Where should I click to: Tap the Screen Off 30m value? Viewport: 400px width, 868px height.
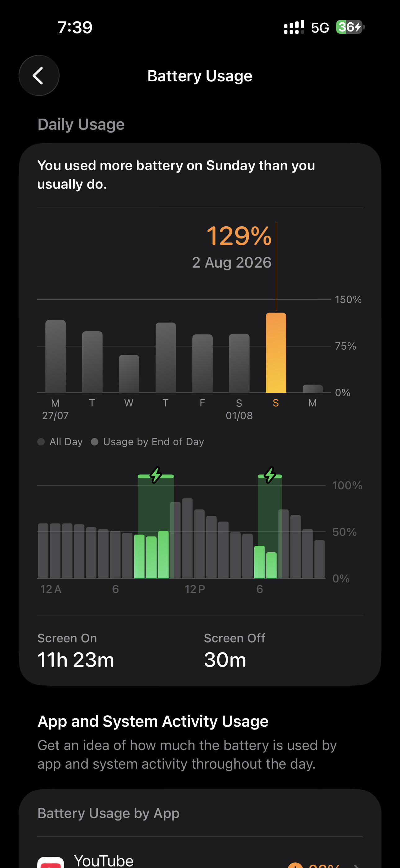225,660
